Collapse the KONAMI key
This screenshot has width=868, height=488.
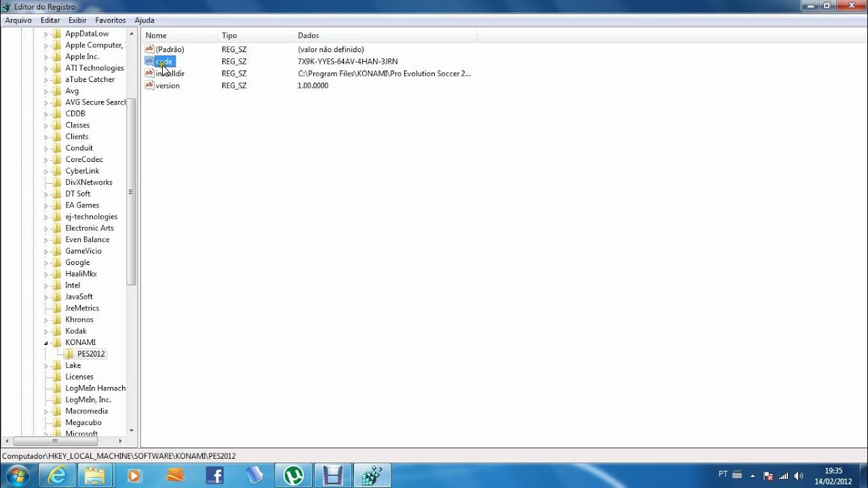(46, 343)
